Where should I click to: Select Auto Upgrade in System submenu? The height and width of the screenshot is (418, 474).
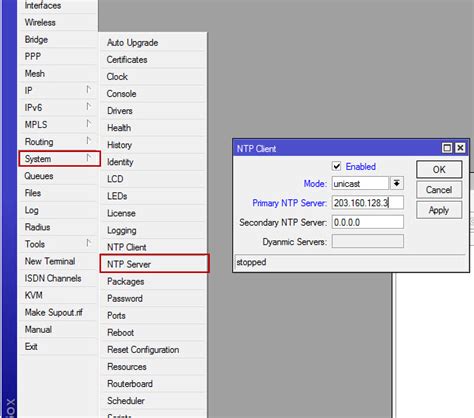click(x=153, y=43)
